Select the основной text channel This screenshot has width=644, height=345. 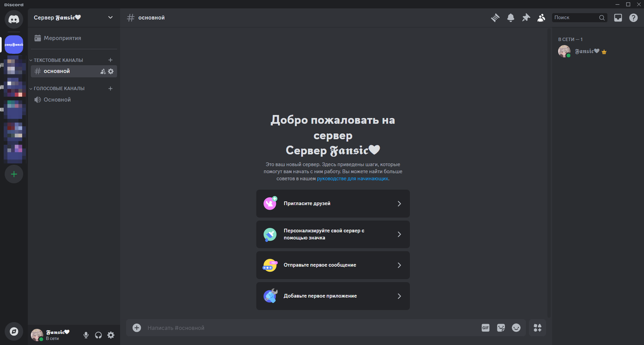pos(74,71)
